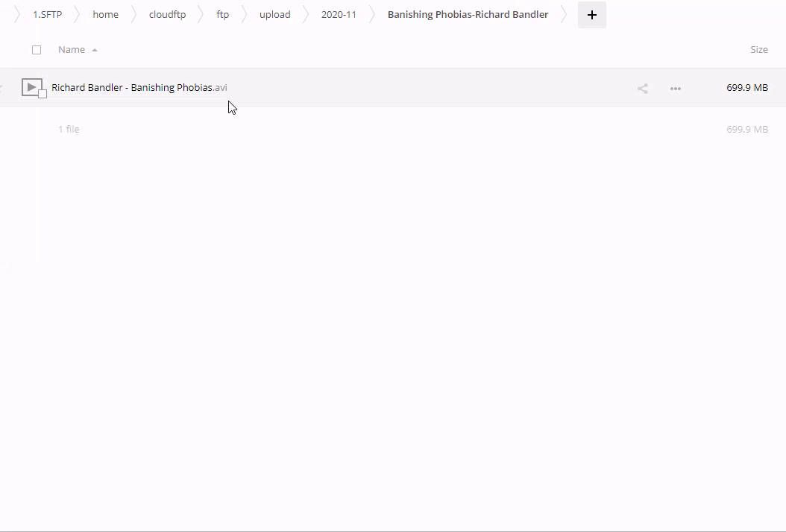Share the Richard Bandler video file
Viewport: 786px width, 532px height.
642,88
